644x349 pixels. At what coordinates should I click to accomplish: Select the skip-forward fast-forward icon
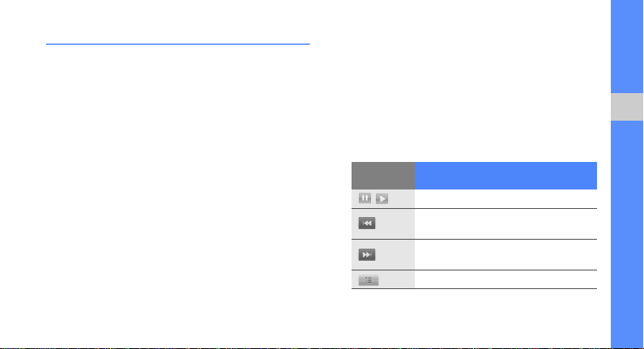pos(367,254)
